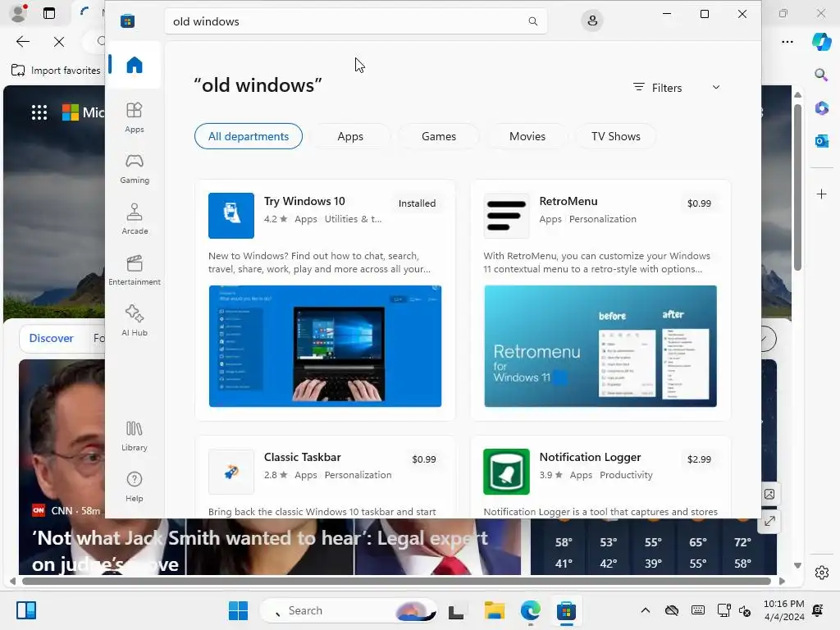The image size is (840, 630).
Task: Open File Explorer from taskbar
Action: [495, 610]
